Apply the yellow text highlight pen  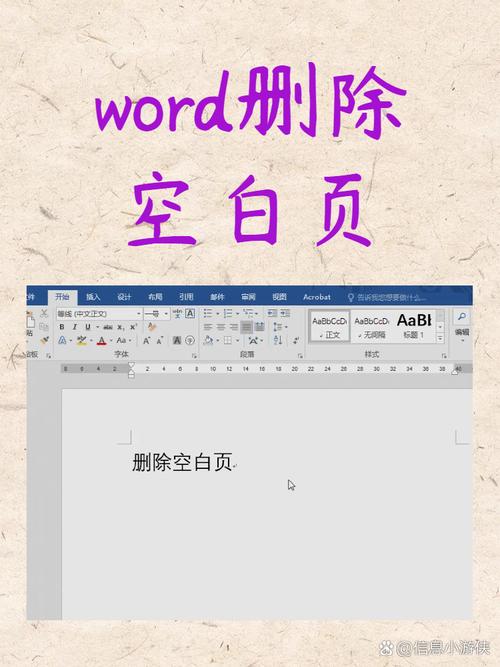point(81,340)
